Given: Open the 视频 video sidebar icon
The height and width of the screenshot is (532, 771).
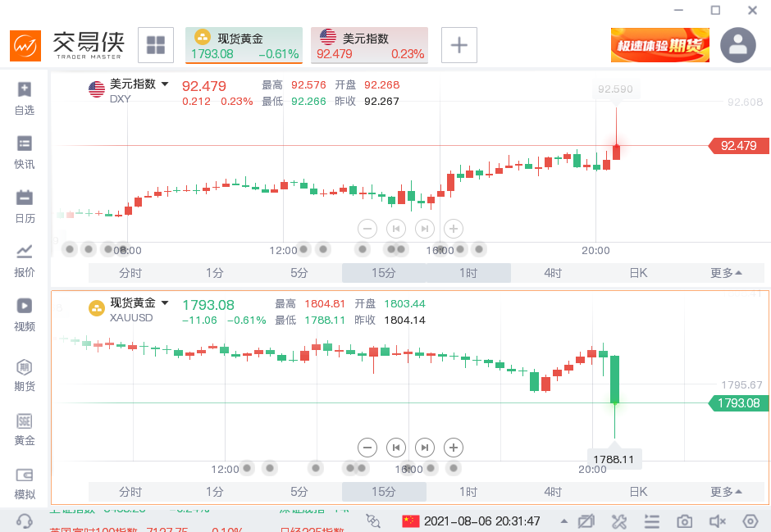Looking at the screenshot, I should 24,315.
